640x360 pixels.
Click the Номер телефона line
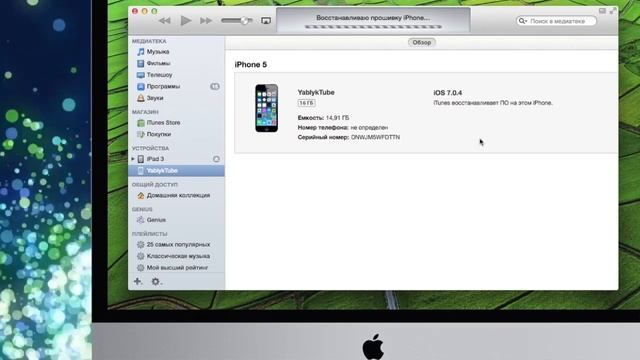pyautogui.click(x=343, y=127)
